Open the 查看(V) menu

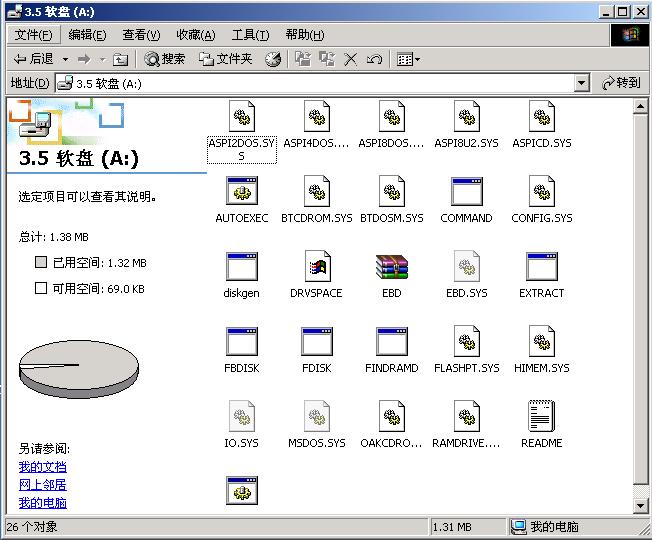141,35
